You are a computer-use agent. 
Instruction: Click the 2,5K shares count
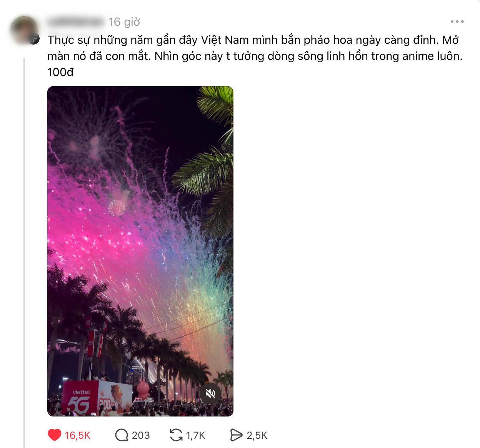(257, 435)
